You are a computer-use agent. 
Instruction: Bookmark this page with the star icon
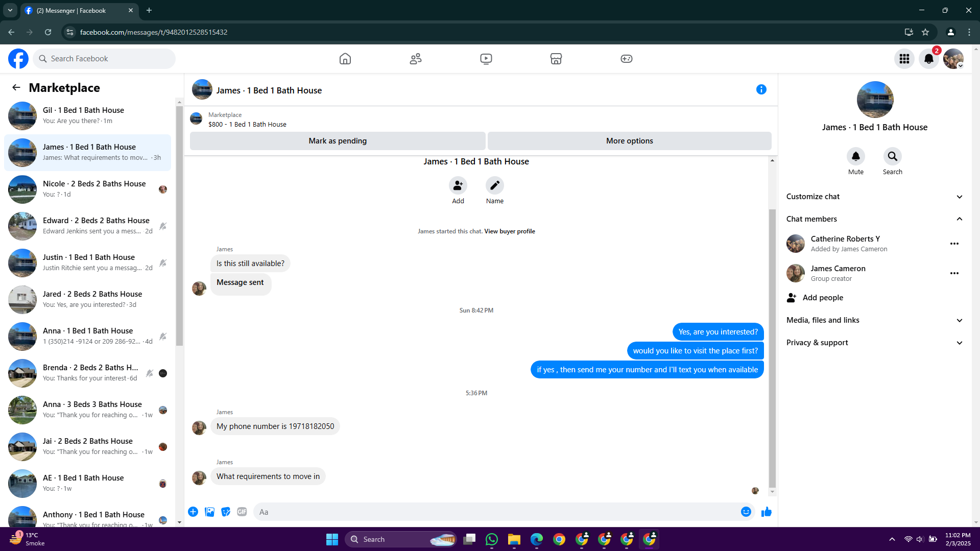coord(925,32)
